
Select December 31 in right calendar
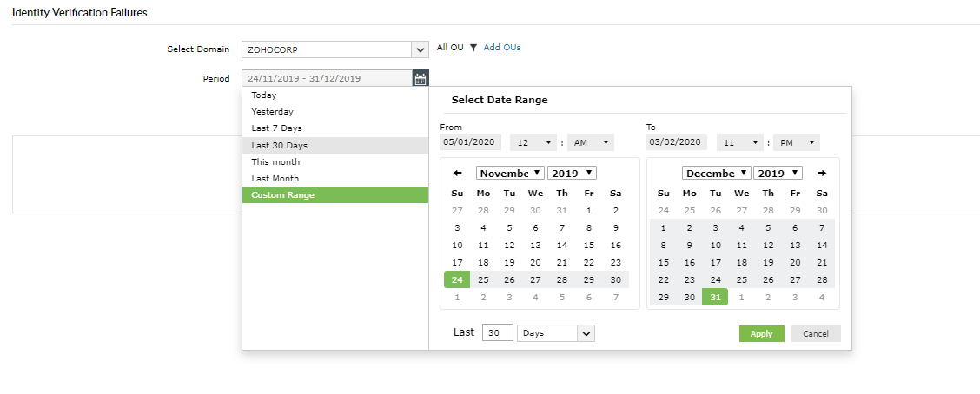tap(714, 297)
